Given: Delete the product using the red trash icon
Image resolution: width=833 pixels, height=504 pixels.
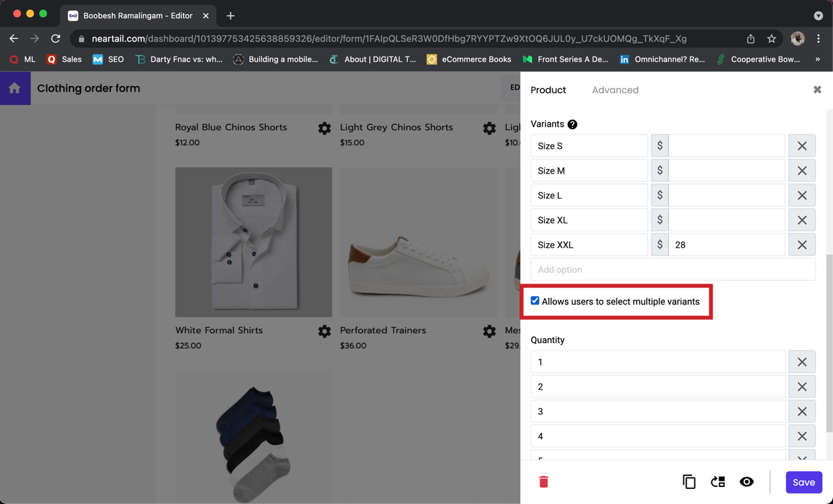Looking at the screenshot, I should 543,482.
